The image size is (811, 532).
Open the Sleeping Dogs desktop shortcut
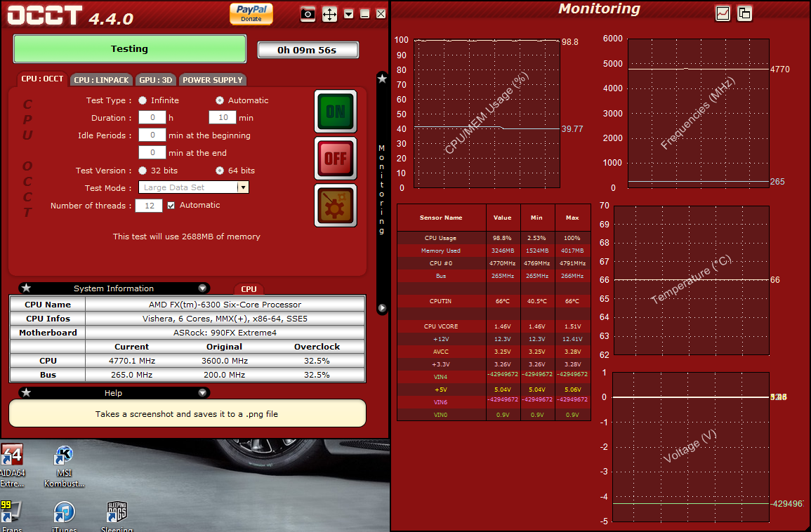point(117,515)
